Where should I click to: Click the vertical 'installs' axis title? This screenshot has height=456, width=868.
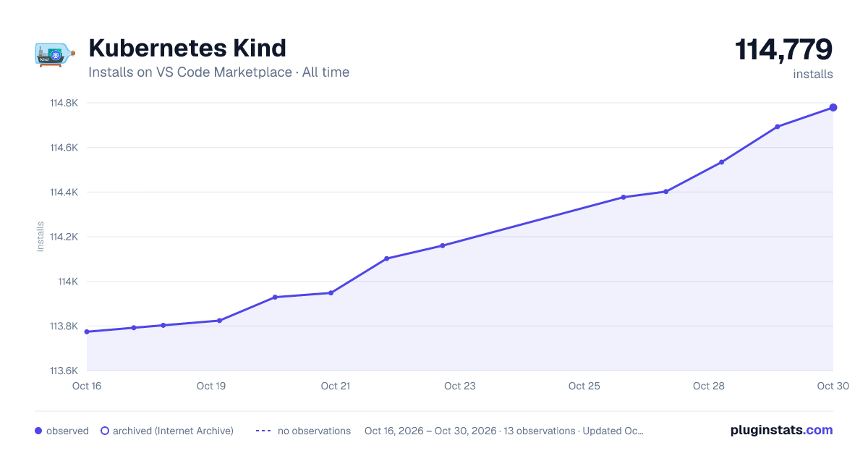tap(41, 237)
